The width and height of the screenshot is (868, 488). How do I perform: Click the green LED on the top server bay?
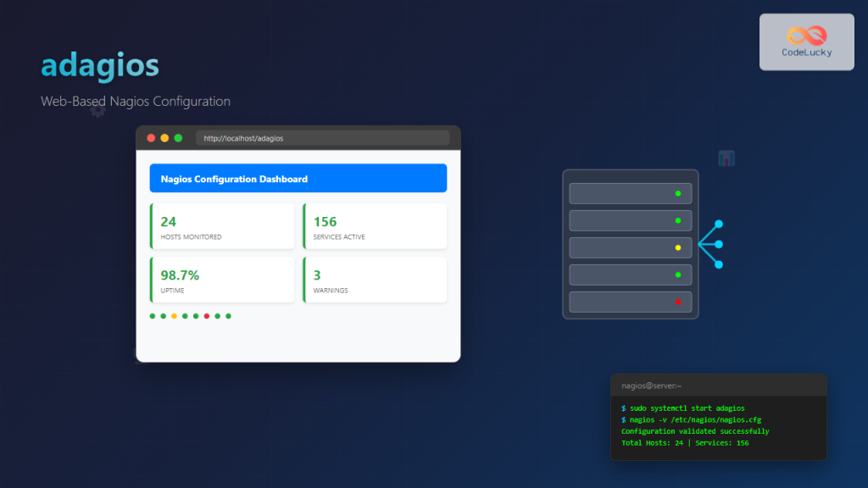coord(677,193)
